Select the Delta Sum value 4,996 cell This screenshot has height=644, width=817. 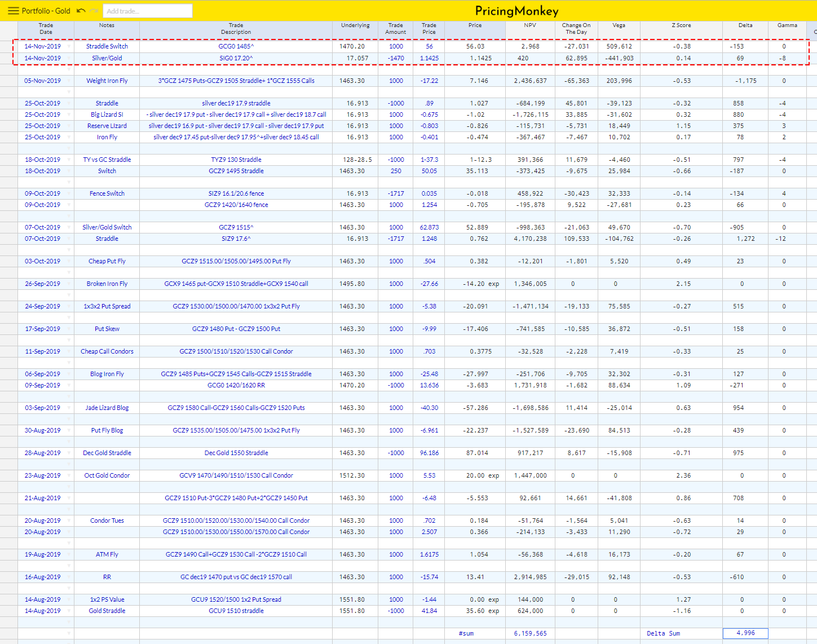click(x=745, y=633)
